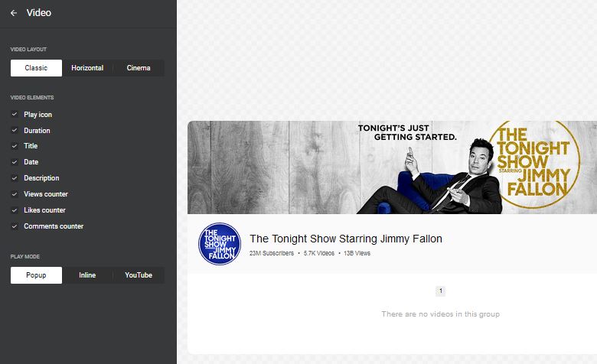597x364 pixels.
Task: Click the back arrow beside Video
Action: pos(14,13)
